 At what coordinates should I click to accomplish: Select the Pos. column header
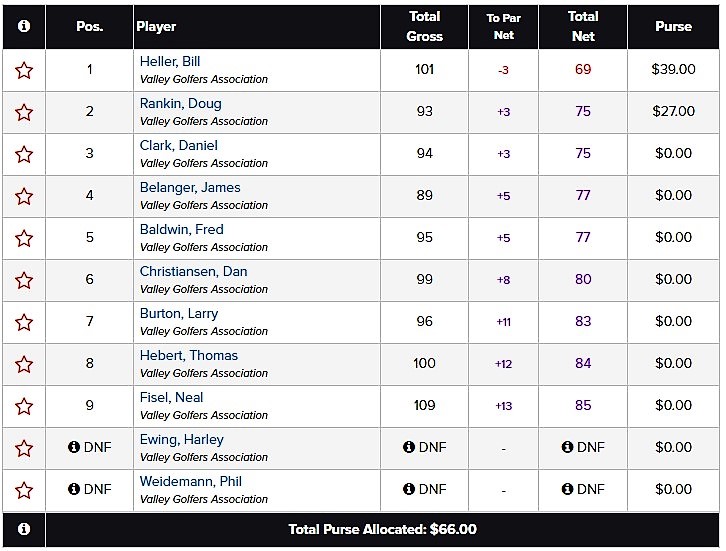(x=89, y=26)
